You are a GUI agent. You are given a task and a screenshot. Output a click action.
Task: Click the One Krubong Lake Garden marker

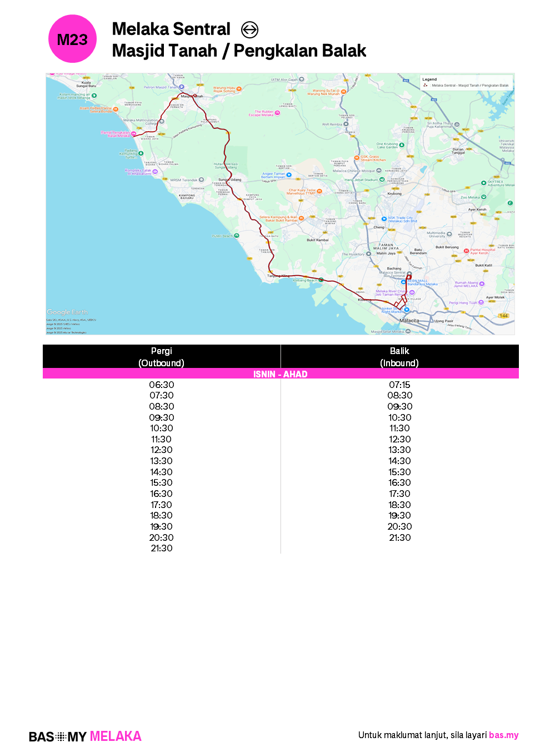402,146
